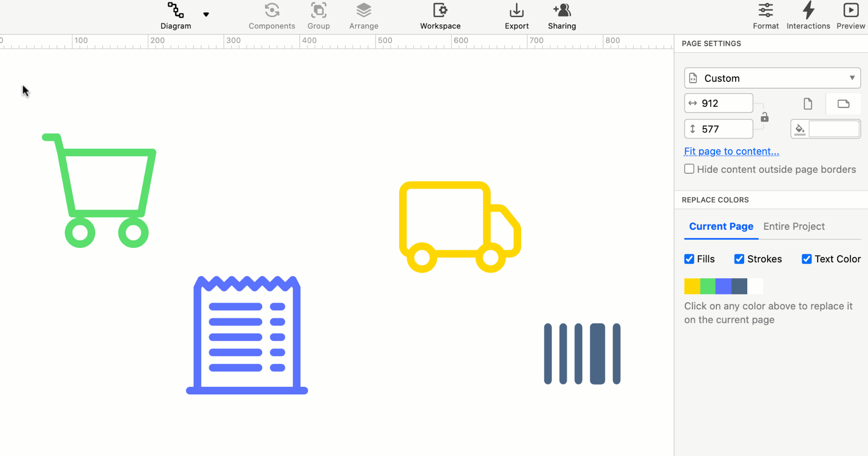Click the Fit page to content link
868x456 pixels.
tap(731, 151)
